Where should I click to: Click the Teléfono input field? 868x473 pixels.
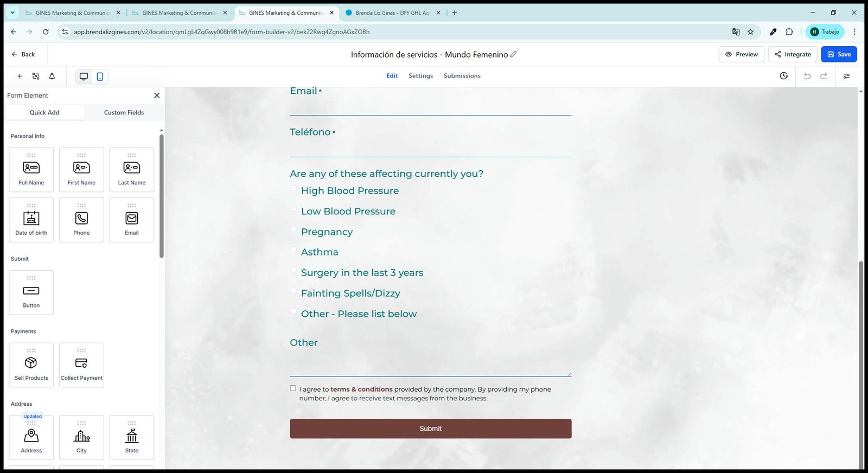click(x=431, y=149)
